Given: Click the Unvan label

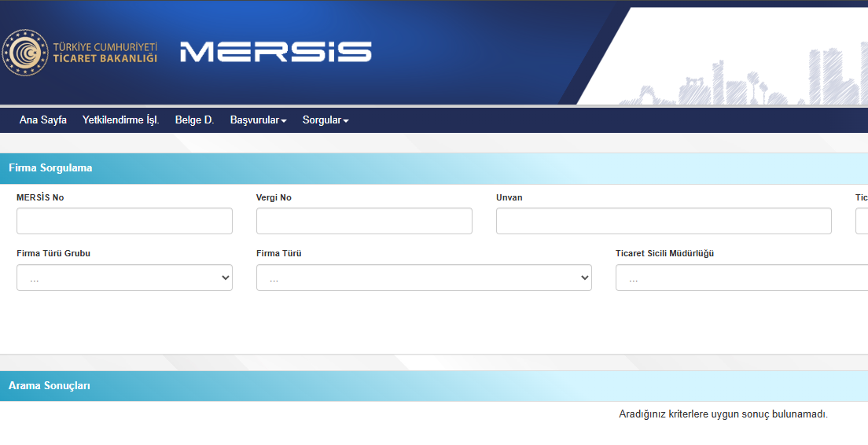Looking at the screenshot, I should click(509, 197).
